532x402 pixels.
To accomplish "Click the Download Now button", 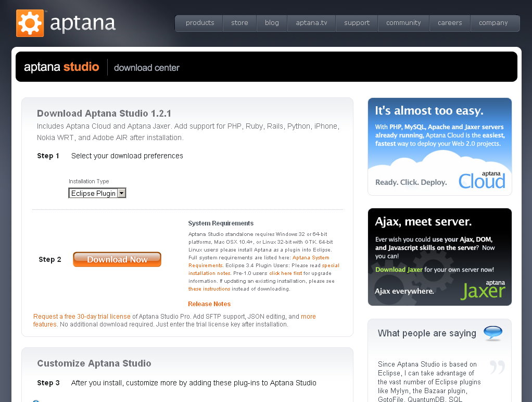I will point(117,259).
